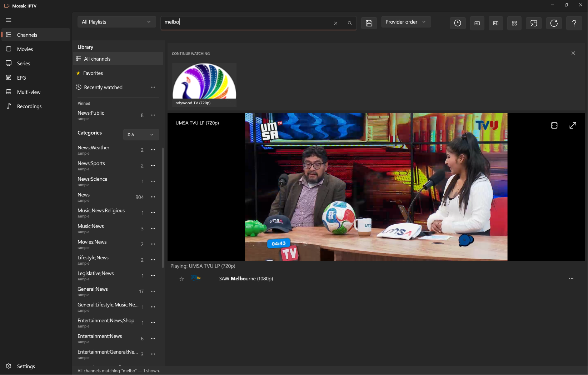Open more options for Music;News category
This screenshot has width=588, height=375.
(x=153, y=229)
